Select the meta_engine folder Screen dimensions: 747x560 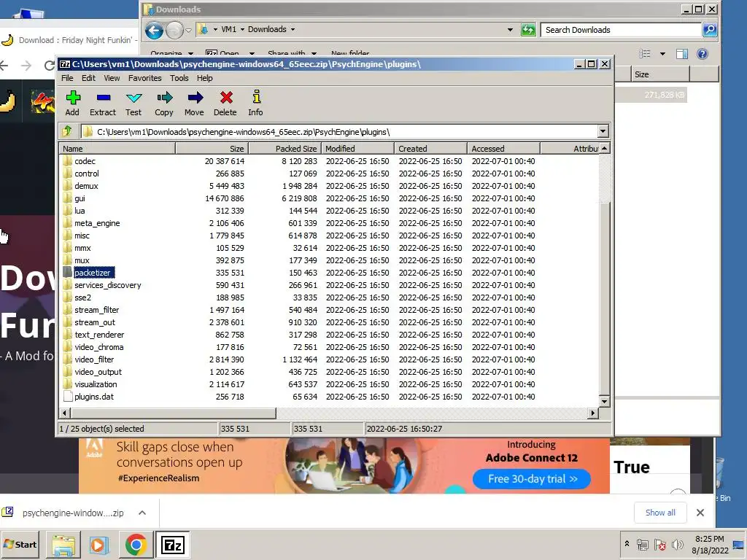(x=97, y=223)
